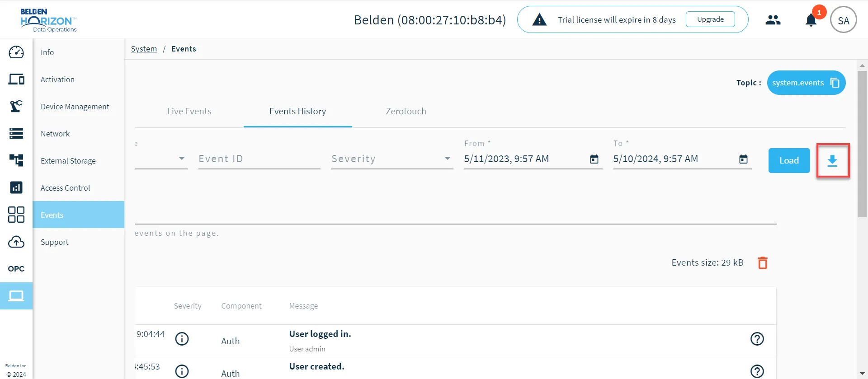Open the SA user avatar menu
This screenshot has height=379, width=868.
844,20
